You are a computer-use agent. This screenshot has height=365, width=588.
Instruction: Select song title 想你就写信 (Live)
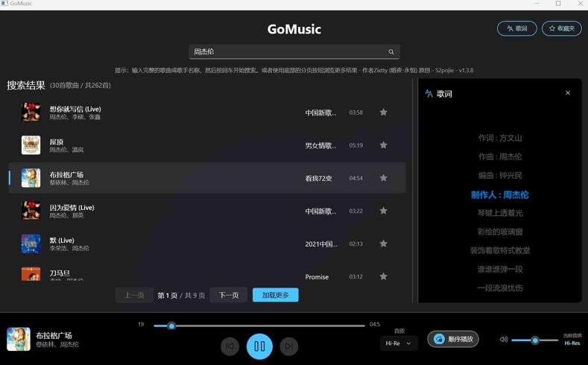(x=75, y=109)
